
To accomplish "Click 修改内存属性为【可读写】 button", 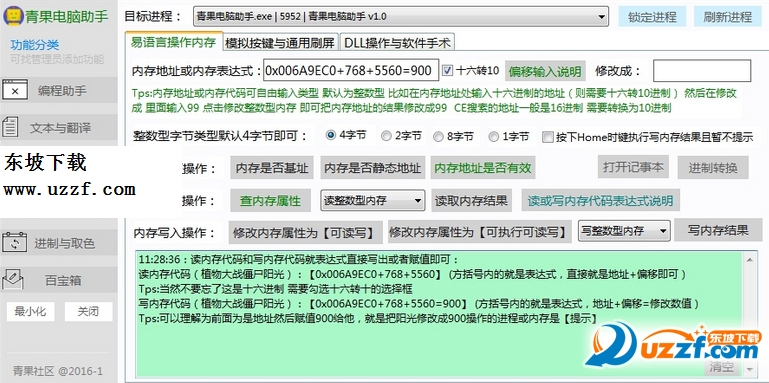I will (305, 232).
